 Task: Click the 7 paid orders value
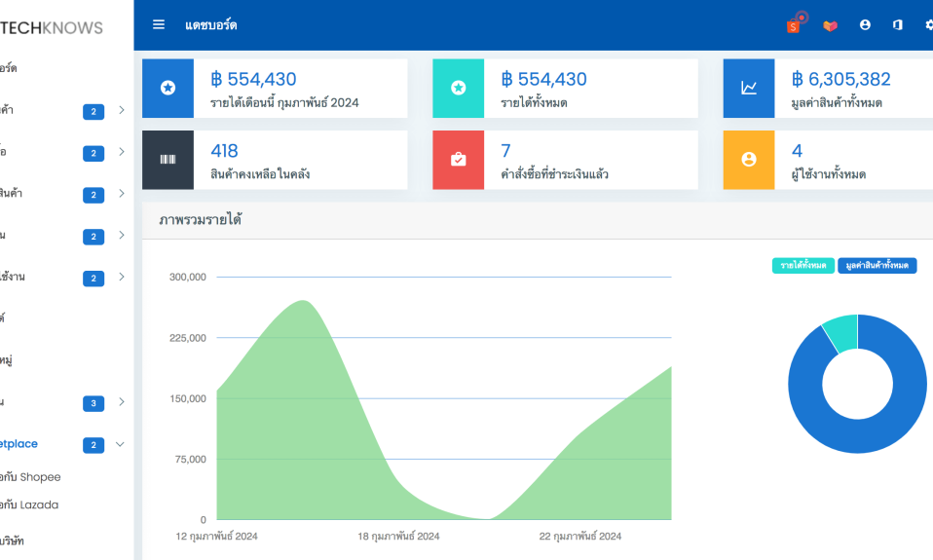point(505,151)
